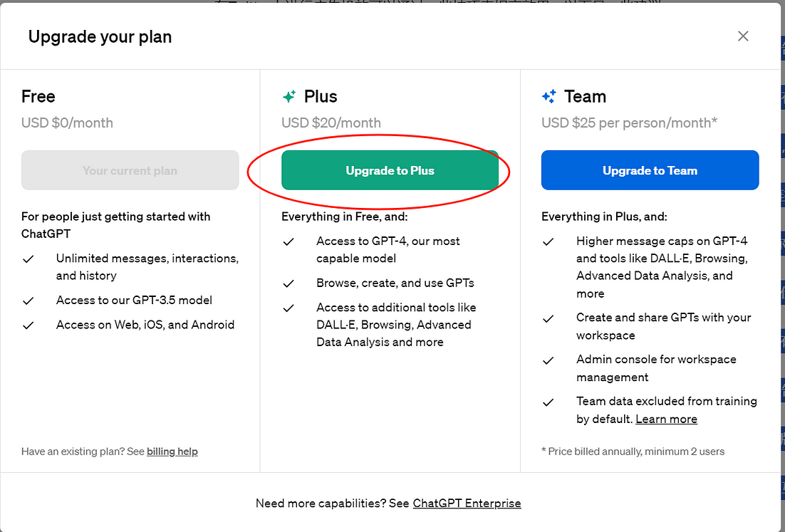This screenshot has height=532, width=785.
Task: Close the Upgrade your plan dialog
Action: pos(743,36)
